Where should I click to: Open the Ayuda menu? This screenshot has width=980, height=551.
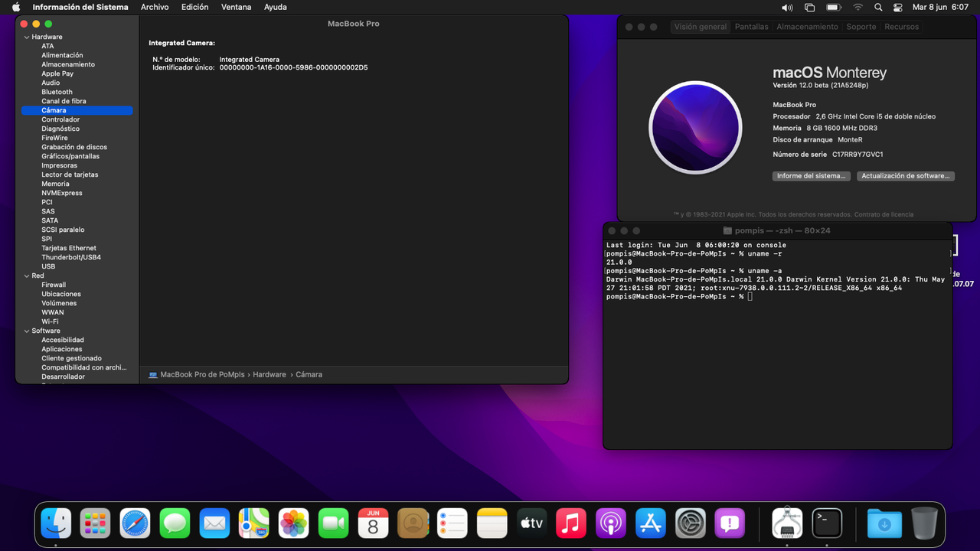[x=275, y=7]
